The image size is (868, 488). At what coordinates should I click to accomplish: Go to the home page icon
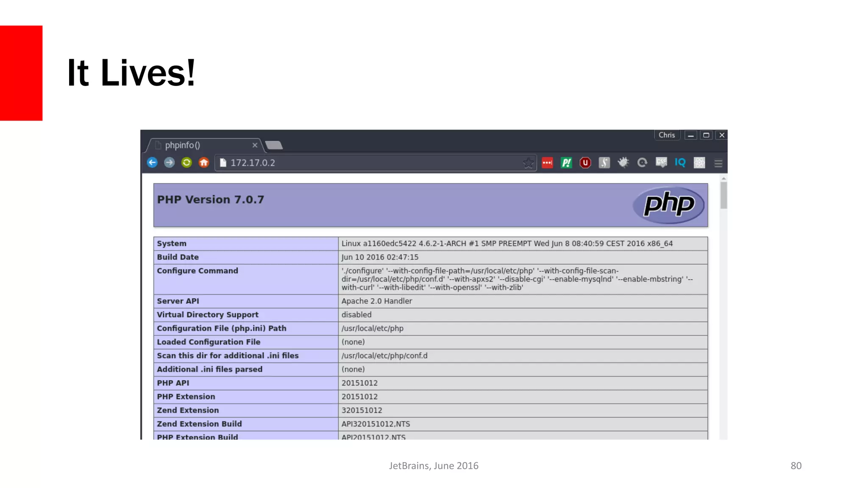pyautogui.click(x=204, y=163)
